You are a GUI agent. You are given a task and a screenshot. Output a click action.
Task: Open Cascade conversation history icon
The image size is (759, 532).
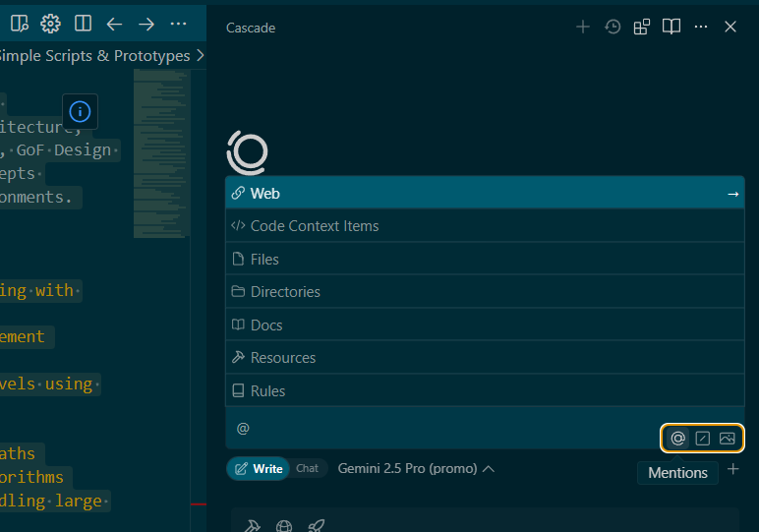pos(613,27)
